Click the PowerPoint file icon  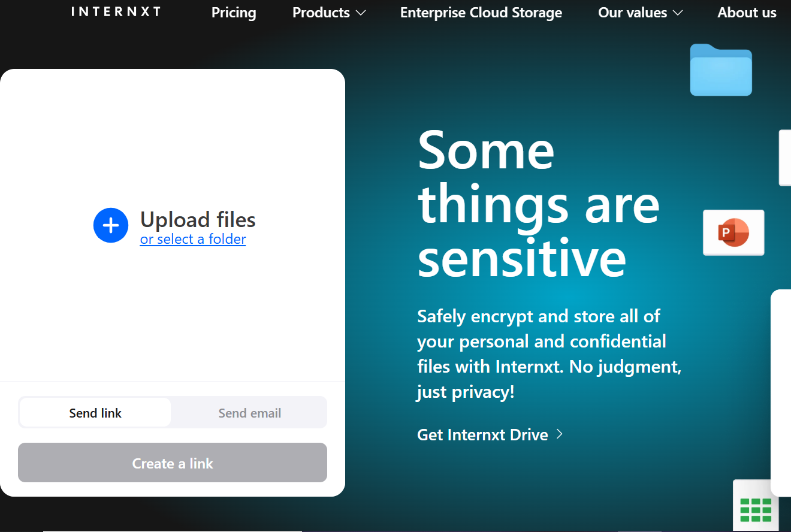[x=733, y=232]
